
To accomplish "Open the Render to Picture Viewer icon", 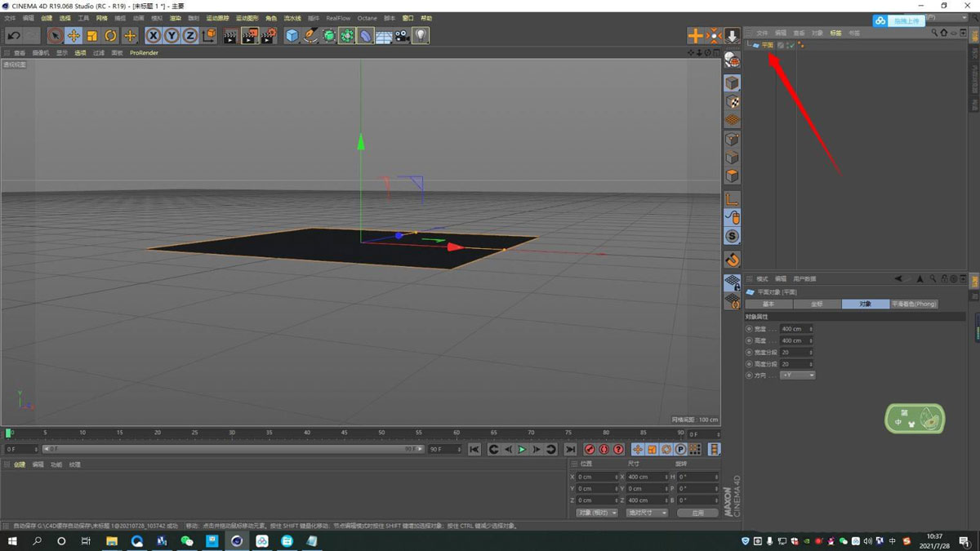I will 249,35.
